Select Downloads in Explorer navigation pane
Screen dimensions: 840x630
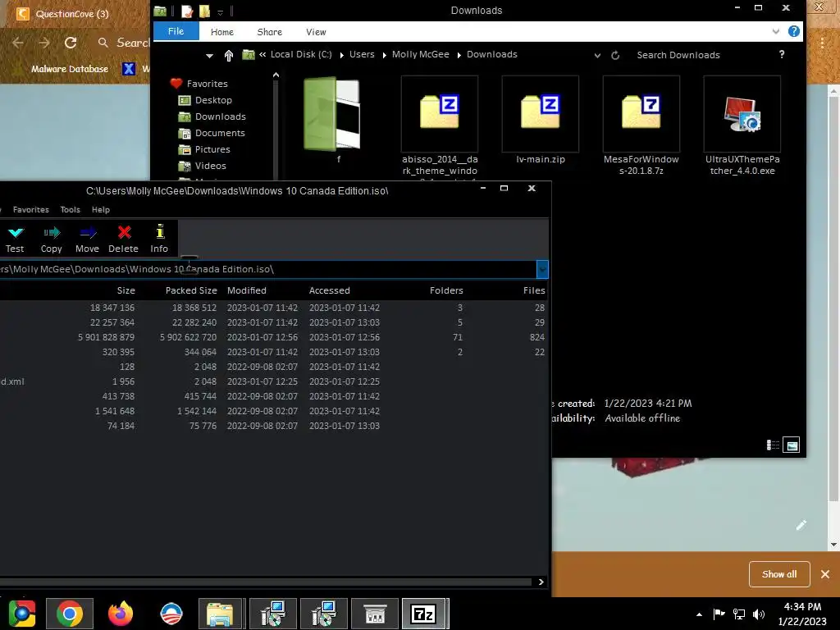pos(220,116)
